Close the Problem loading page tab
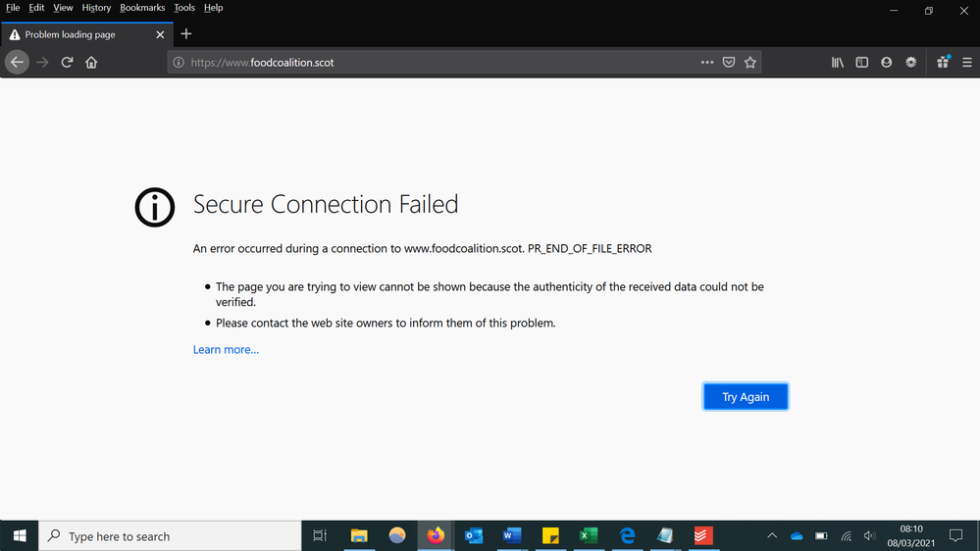This screenshot has height=551, width=980. [161, 34]
